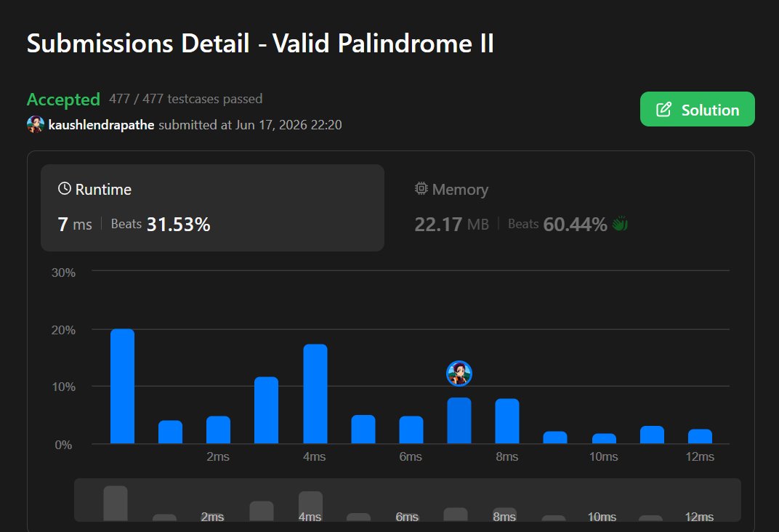Click the 'Jun 17, 2026 22:20' timestamp
The image size is (779, 532).
pyautogui.click(x=288, y=125)
